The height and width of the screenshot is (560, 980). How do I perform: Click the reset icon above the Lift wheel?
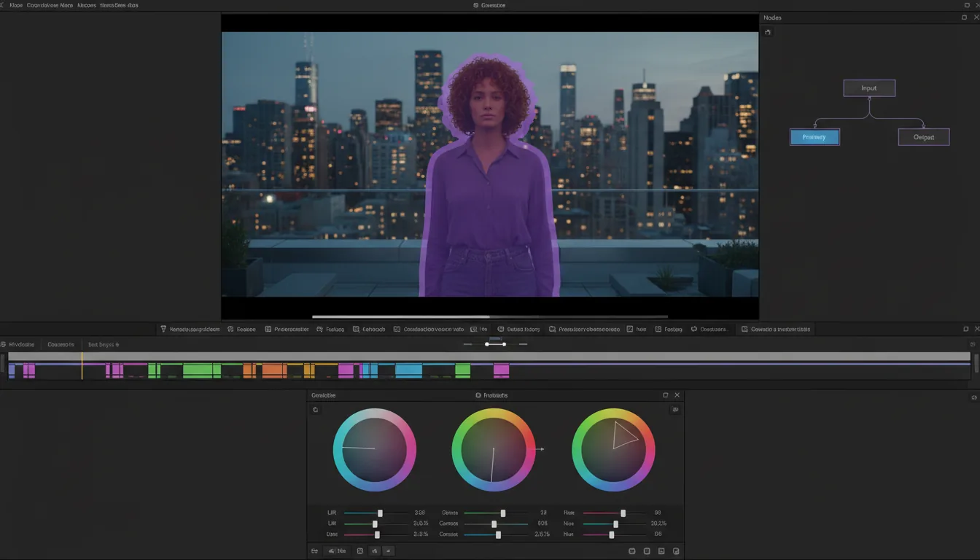coord(315,410)
